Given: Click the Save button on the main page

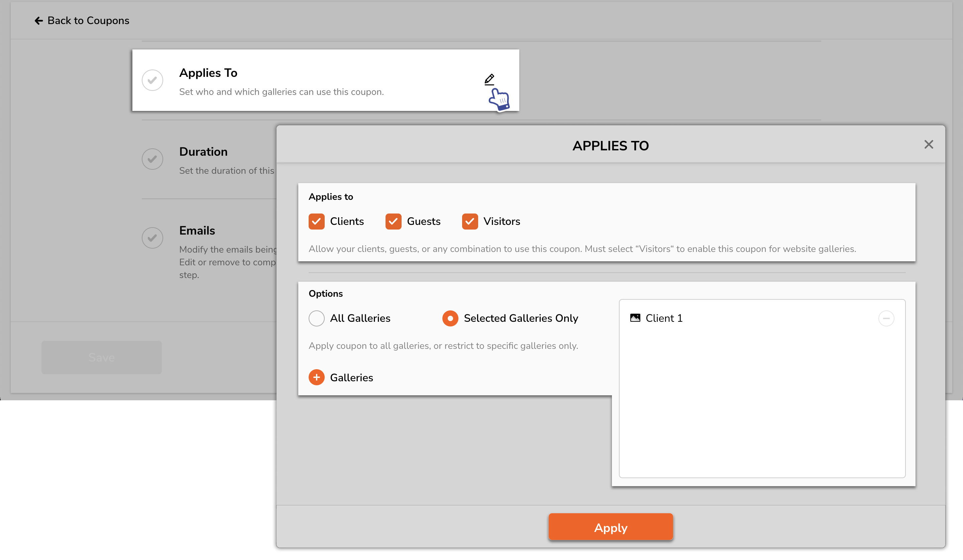Looking at the screenshot, I should coord(101,357).
